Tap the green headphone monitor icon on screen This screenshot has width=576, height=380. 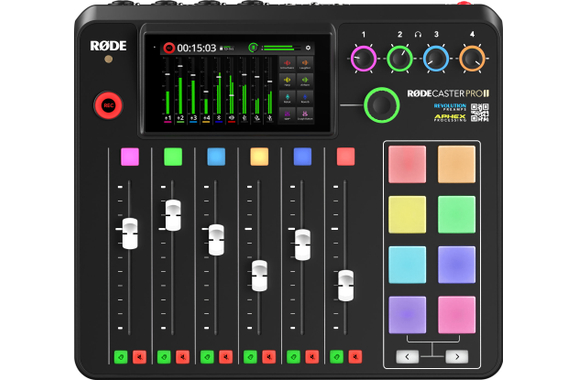pyautogui.click(x=253, y=47)
